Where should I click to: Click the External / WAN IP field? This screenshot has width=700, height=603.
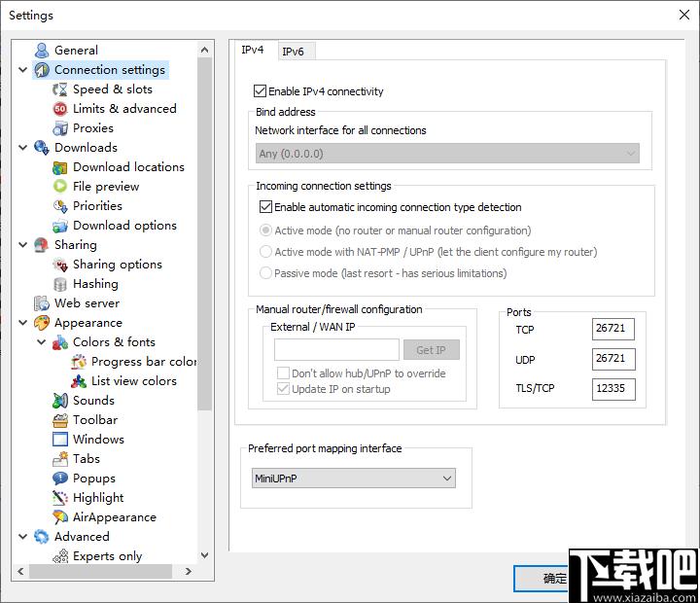[x=336, y=350]
